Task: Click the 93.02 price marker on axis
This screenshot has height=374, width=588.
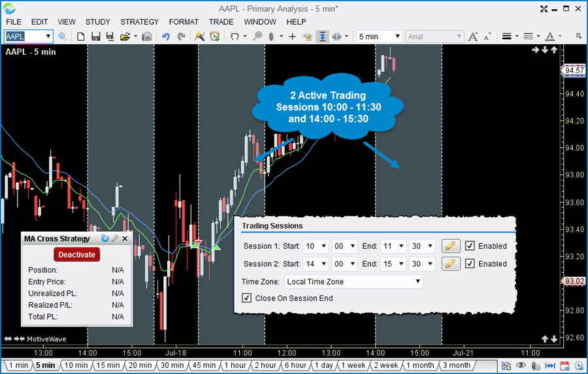Action: [x=574, y=281]
